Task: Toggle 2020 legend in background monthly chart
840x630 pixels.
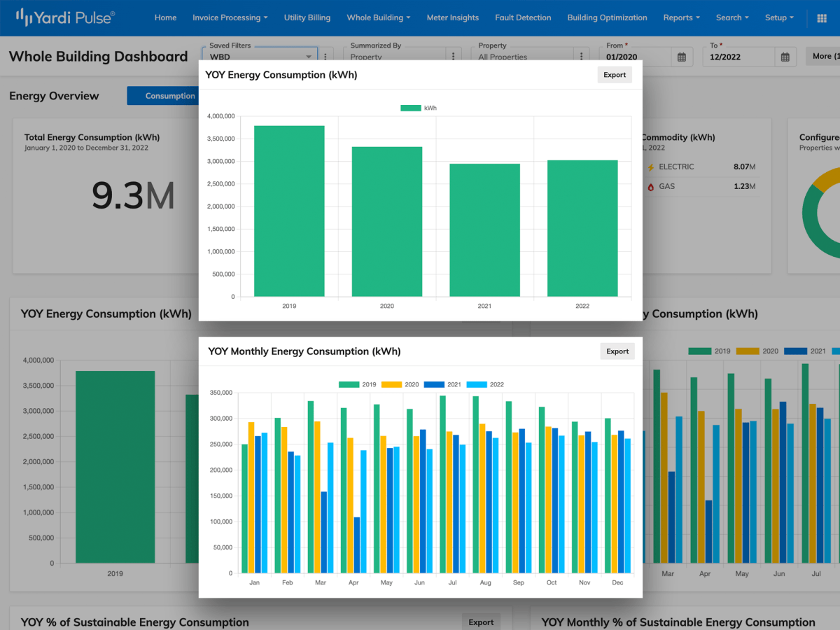Action: 757,351
